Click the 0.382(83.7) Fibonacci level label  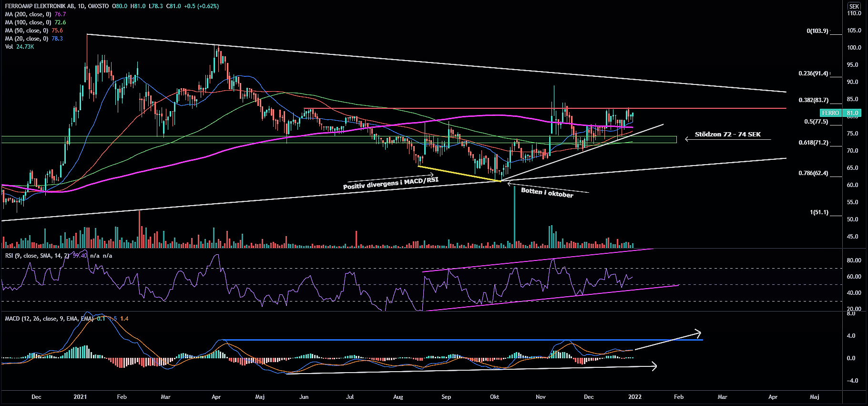[x=813, y=100]
